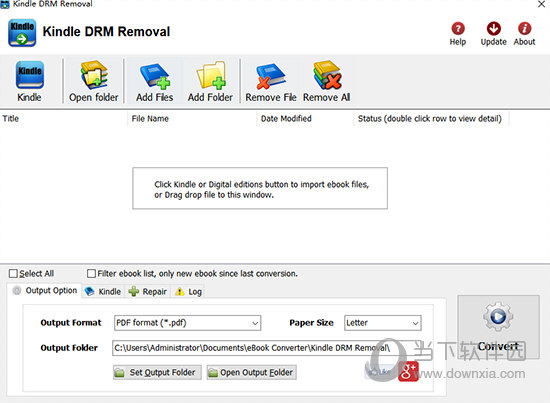Open the Help icon at top right
The height and width of the screenshot is (403, 550).
click(x=458, y=28)
